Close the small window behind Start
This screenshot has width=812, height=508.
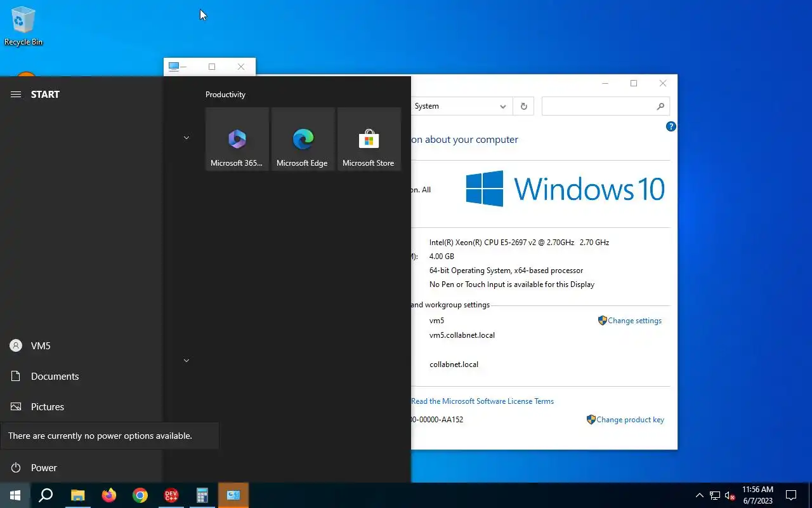241,67
